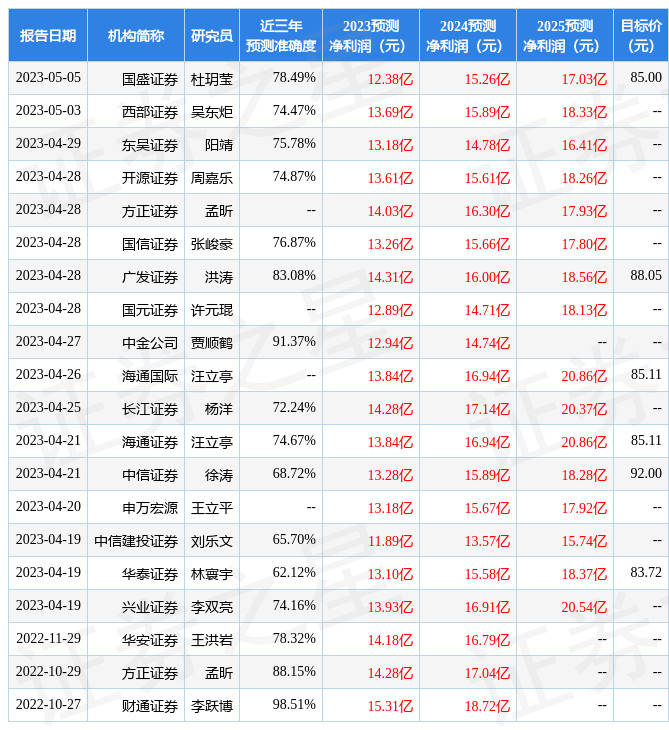Select the 98.51% accuracy value
The height and width of the screenshot is (730, 669).
click(294, 705)
